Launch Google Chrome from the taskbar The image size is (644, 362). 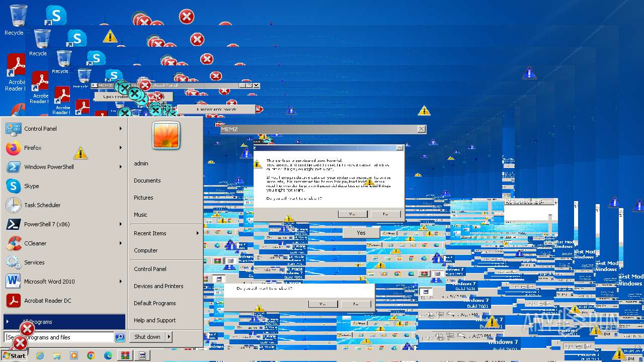tap(91, 355)
